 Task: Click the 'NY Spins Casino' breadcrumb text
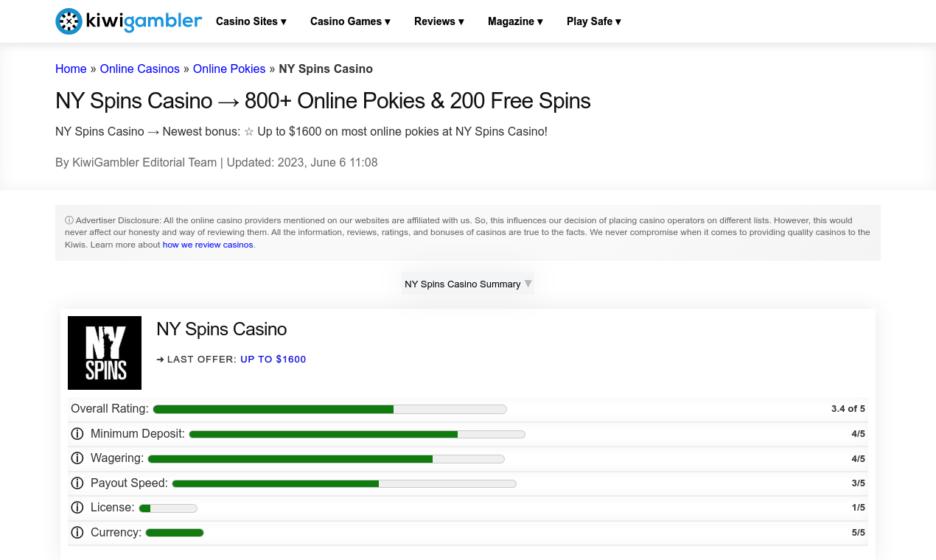[x=326, y=69]
